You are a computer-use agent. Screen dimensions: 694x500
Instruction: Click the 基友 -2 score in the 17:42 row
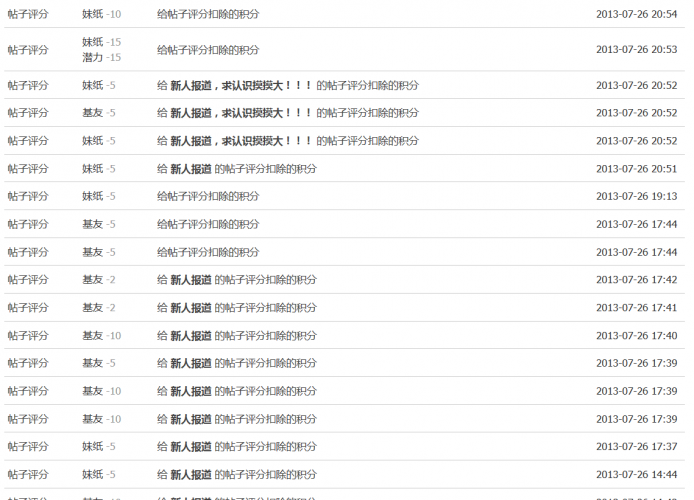pyautogui.click(x=98, y=280)
